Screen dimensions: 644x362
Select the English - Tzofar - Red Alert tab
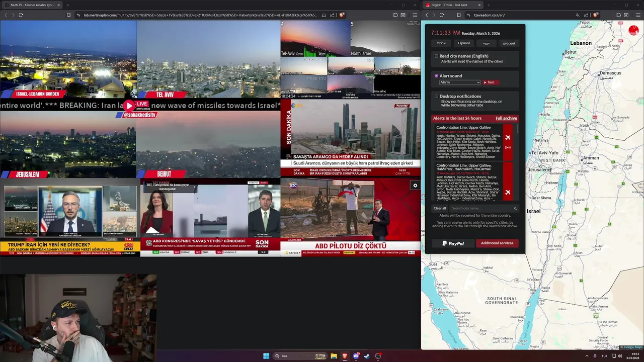[x=452, y=5]
